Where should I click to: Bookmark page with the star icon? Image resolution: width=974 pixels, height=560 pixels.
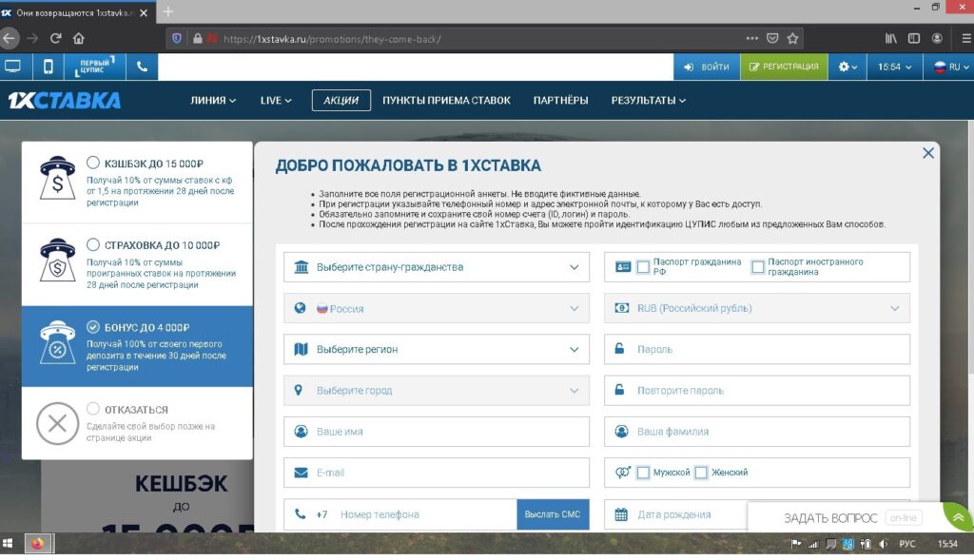point(792,39)
